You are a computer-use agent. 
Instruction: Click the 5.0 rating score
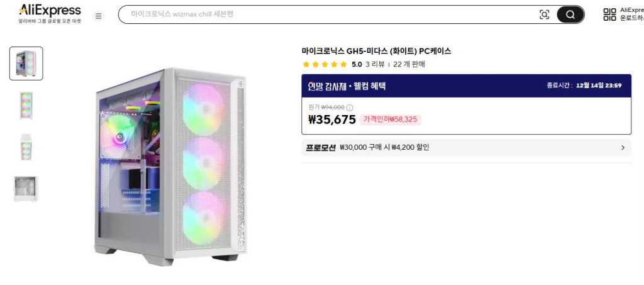(x=357, y=64)
